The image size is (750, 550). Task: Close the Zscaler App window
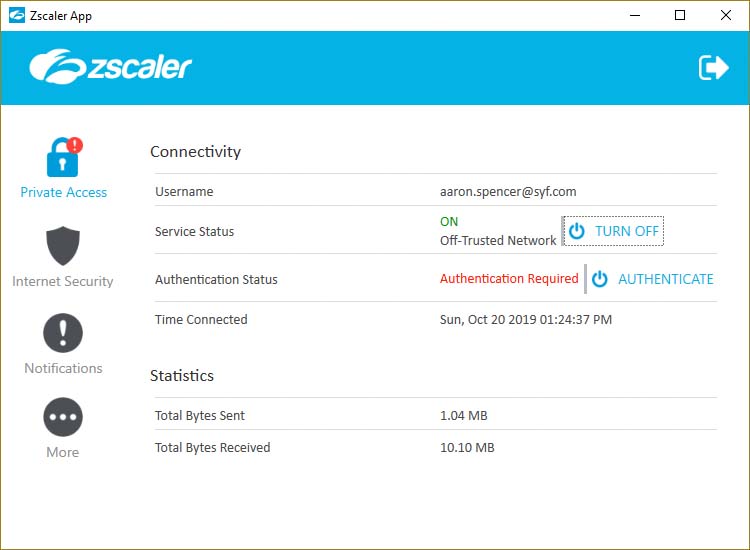[726, 15]
